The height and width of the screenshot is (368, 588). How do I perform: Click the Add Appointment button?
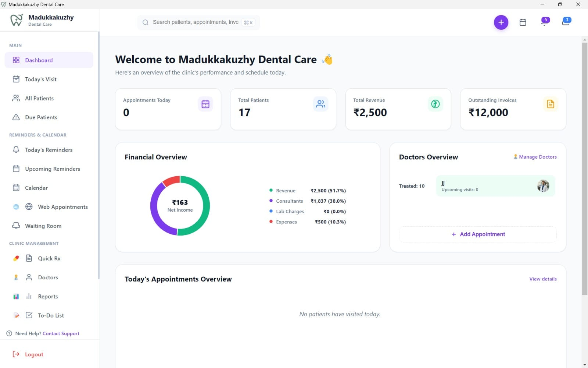[478, 234]
